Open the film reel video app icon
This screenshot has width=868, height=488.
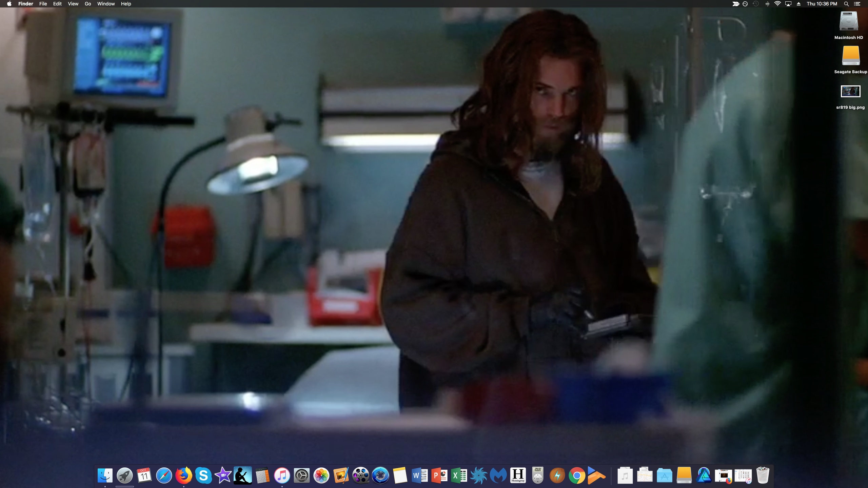pyautogui.click(x=361, y=475)
